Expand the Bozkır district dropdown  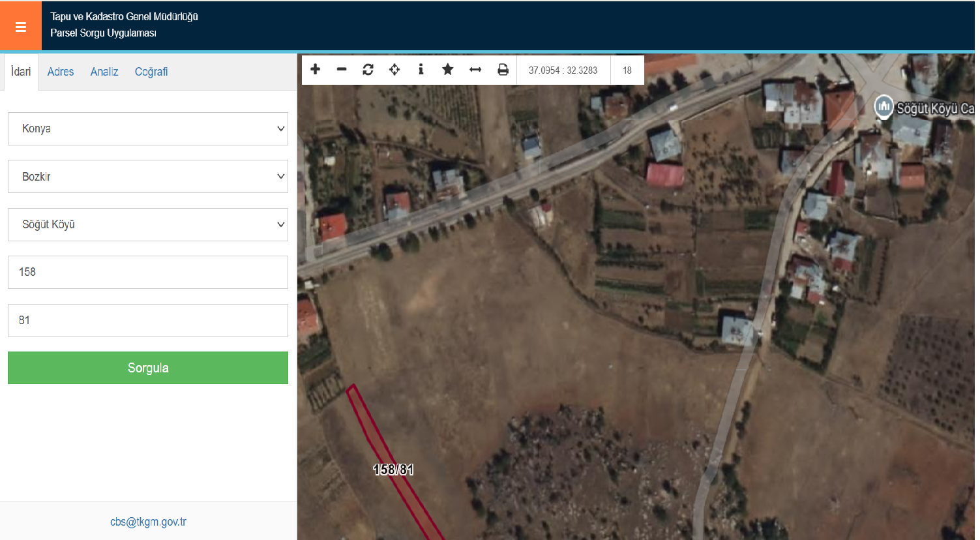tap(148, 176)
